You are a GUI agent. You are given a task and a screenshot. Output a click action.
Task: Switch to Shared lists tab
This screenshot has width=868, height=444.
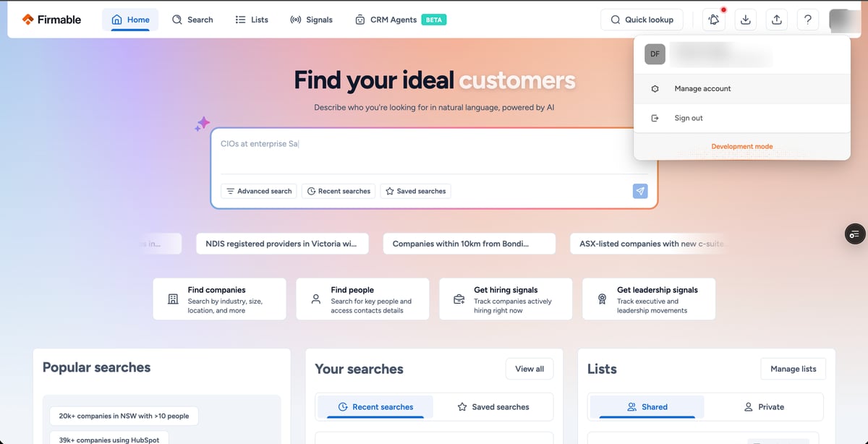pos(647,407)
